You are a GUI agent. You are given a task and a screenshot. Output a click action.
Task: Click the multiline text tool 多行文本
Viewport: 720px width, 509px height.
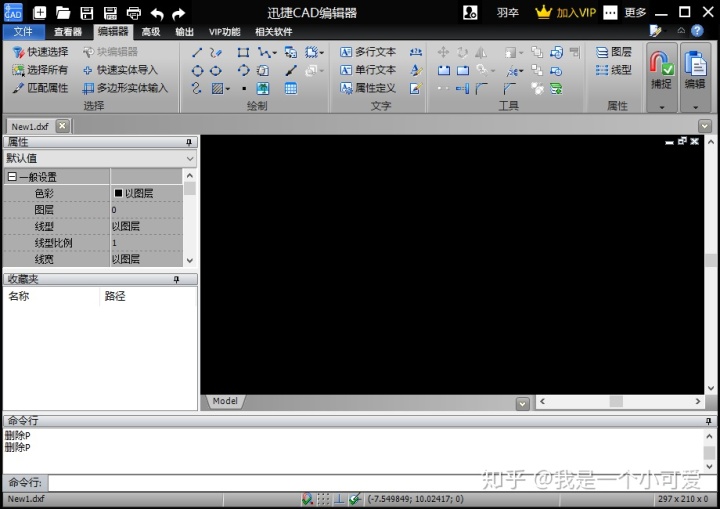point(368,52)
